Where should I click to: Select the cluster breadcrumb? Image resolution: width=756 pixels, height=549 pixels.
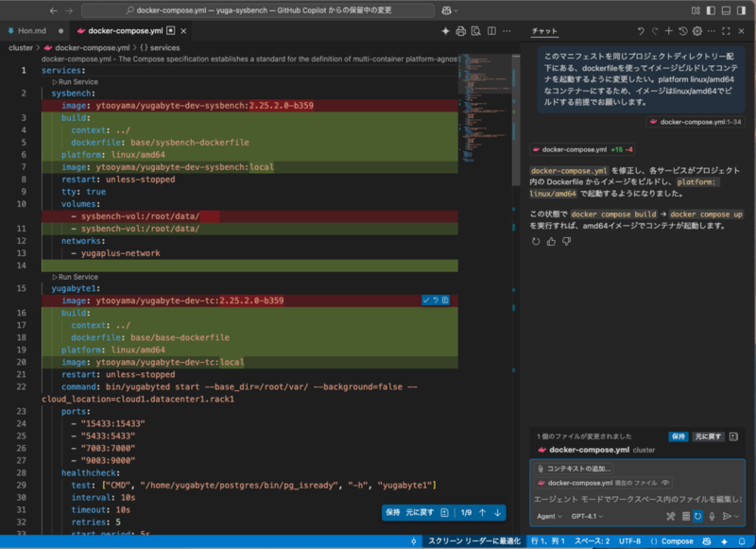pos(21,47)
